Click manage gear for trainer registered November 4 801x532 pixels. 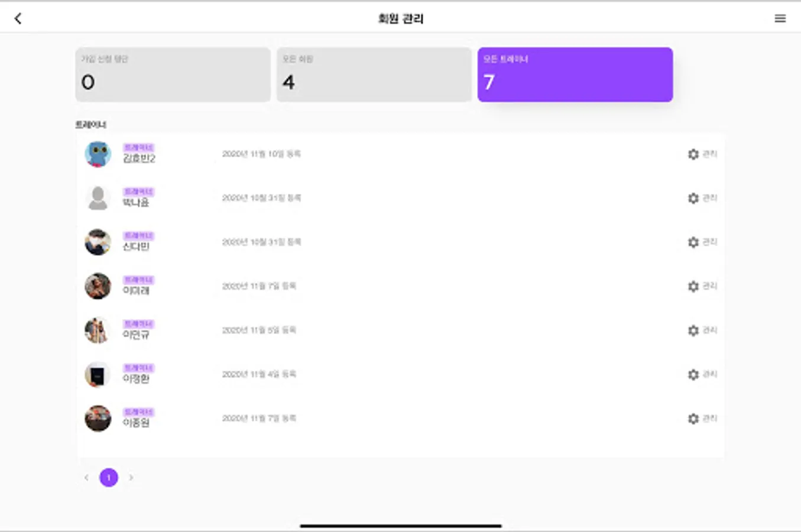click(702, 374)
